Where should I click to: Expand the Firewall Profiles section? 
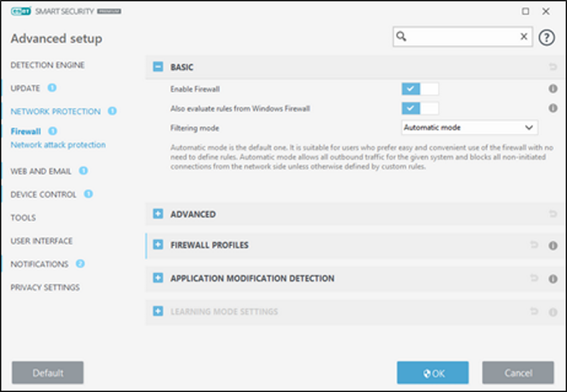[x=158, y=245]
